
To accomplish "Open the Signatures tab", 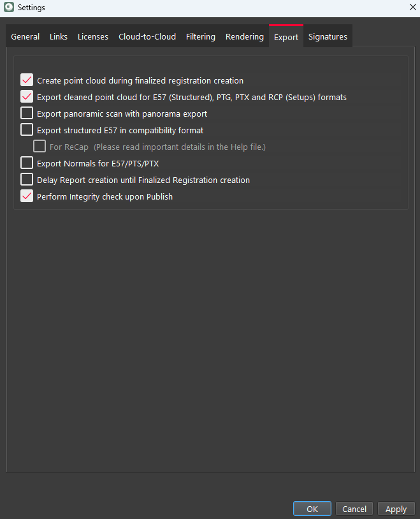I will pyautogui.click(x=328, y=37).
